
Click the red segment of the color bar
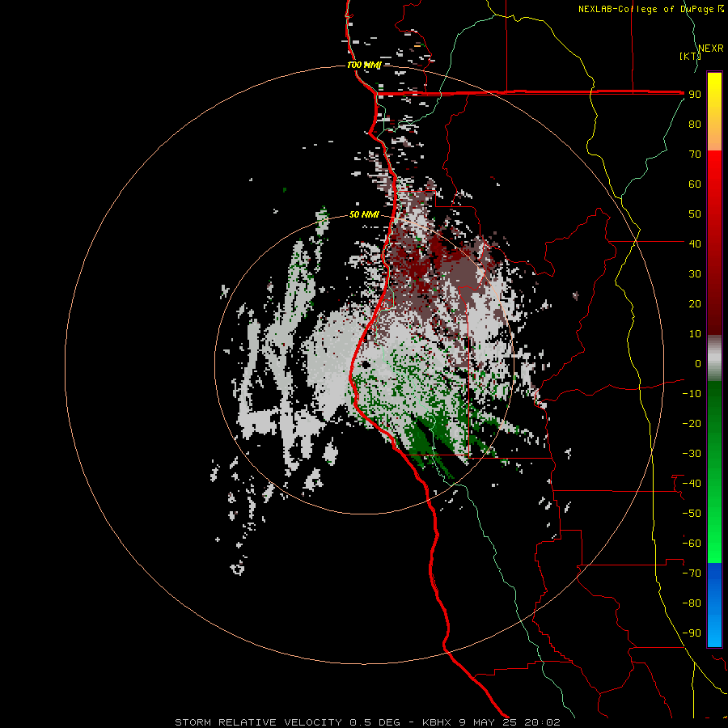[x=714, y=241]
